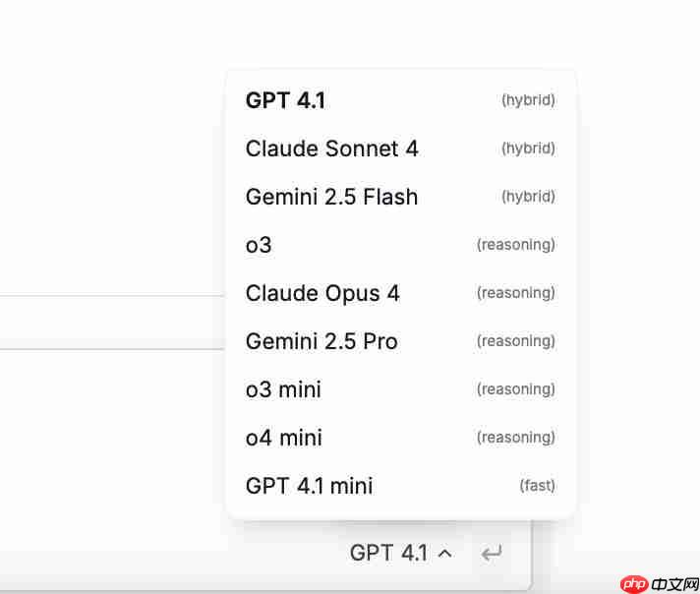700x594 pixels.
Task: Select the o3 reasoning model
Action: [400, 245]
